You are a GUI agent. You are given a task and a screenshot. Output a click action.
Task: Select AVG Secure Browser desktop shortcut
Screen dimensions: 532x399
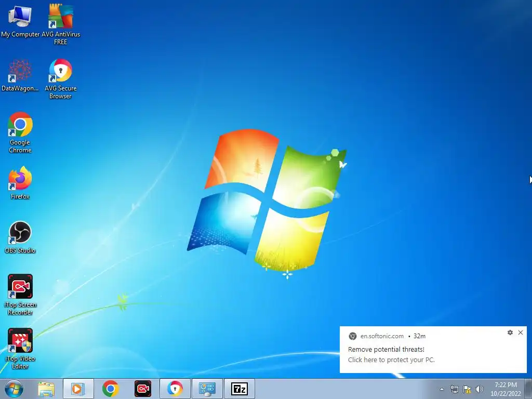61,79
